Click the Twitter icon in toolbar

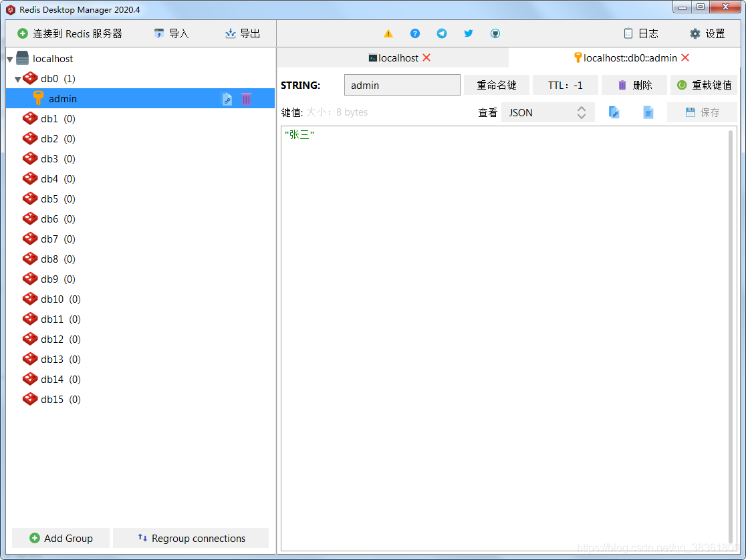pyautogui.click(x=468, y=33)
